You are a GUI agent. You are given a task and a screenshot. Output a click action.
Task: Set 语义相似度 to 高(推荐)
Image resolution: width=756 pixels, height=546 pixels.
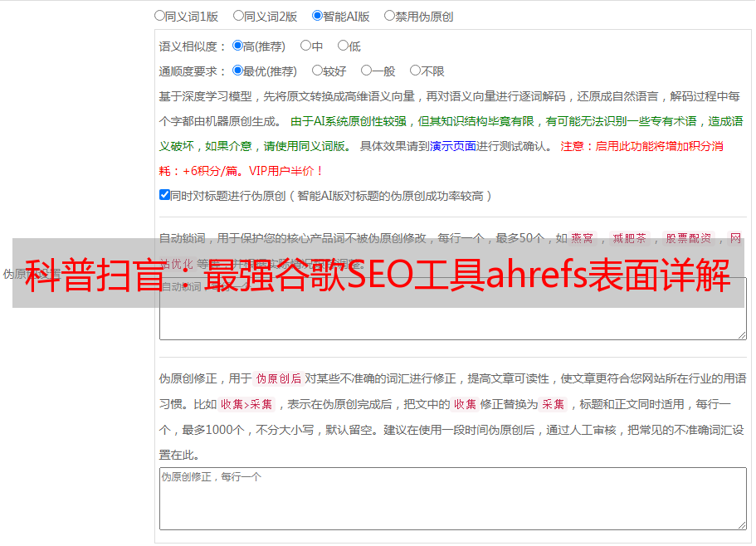[x=237, y=46]
